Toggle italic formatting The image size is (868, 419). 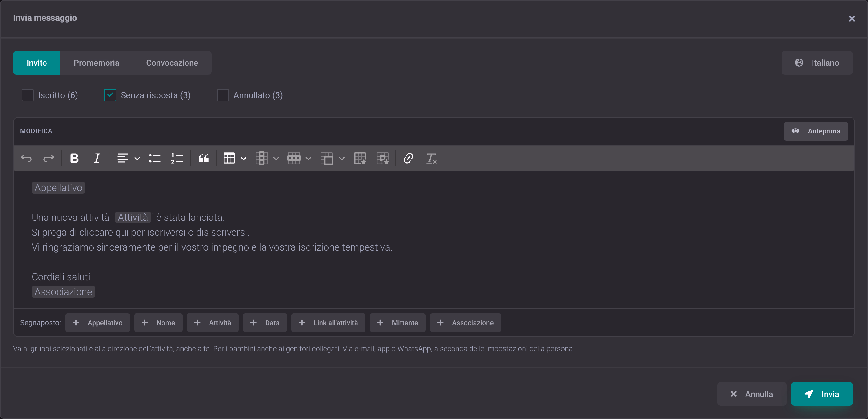tap(97, 158)
